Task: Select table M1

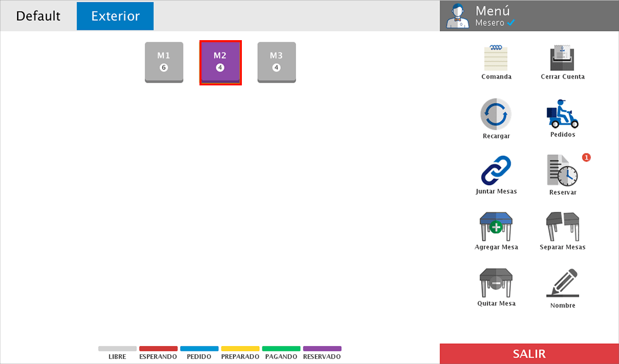Action: [x=164, y=62]
